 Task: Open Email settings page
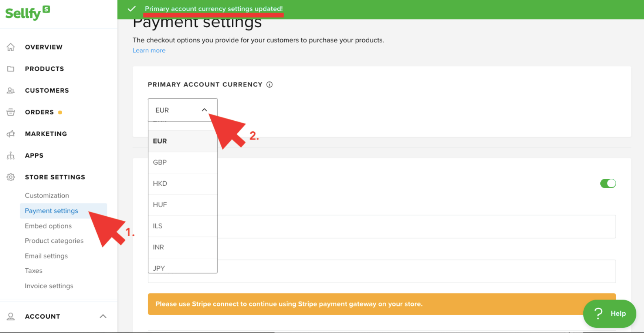point(46,256)
